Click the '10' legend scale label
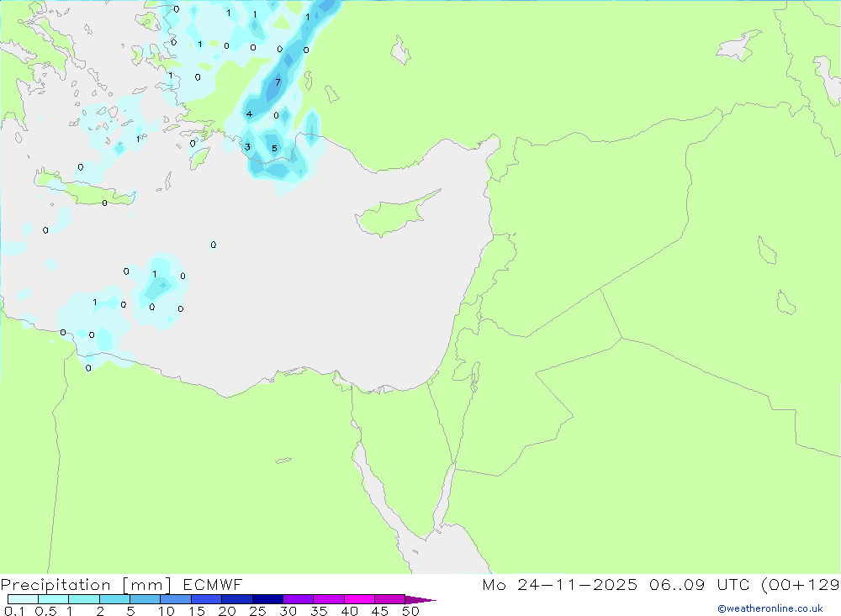The height and width of the screenshot is (616, 841). pos(167,611)
